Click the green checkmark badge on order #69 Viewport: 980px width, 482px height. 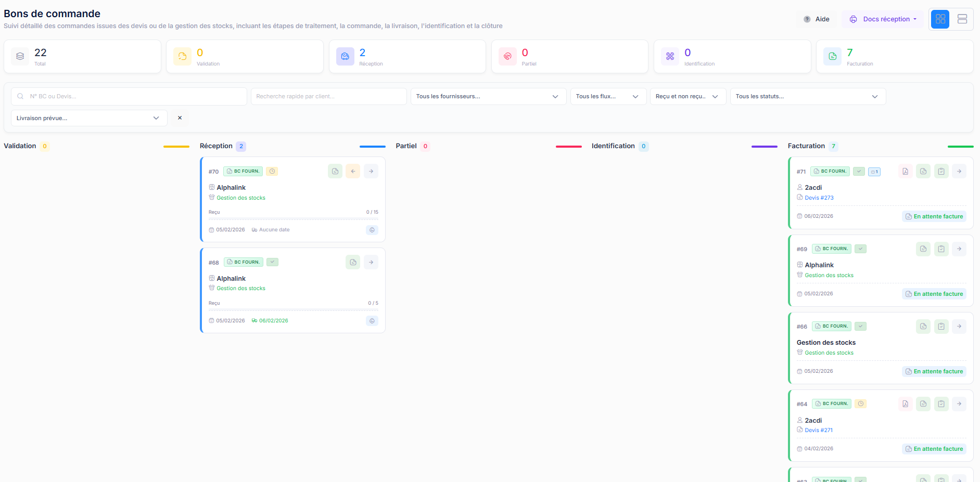(861, 249)
